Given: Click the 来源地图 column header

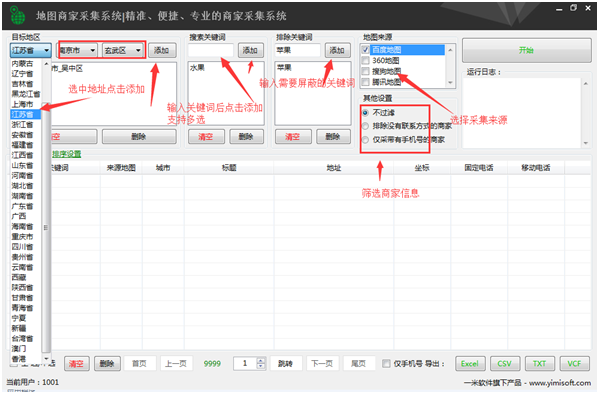Looking at the screenshot, I should coord(121,168).
